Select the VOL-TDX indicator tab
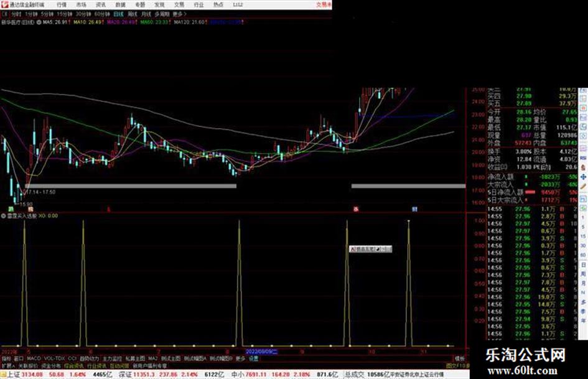Screen dimensions: 588x379 click(x=54, y=359)
